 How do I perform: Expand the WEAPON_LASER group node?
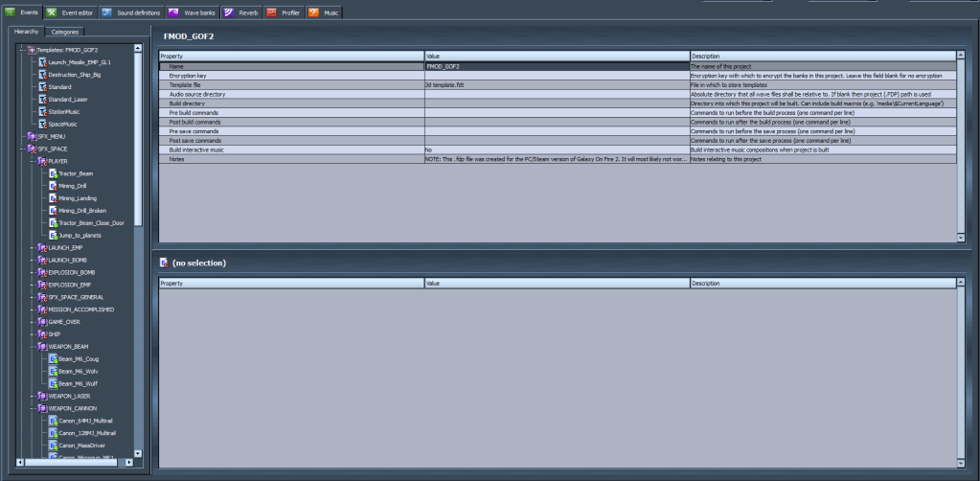(x=32, y=396)
